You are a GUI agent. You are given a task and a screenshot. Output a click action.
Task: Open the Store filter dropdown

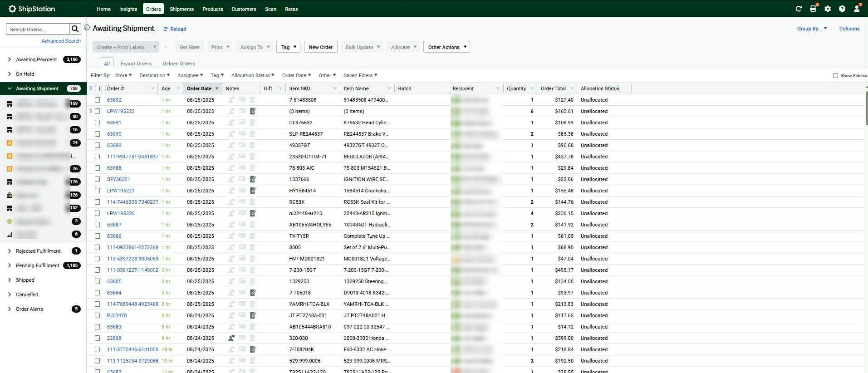pyautogui.click(x=123, y=75)
